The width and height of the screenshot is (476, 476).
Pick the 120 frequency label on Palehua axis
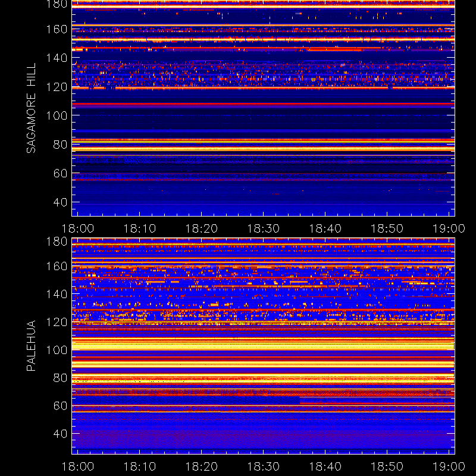(x=57, y=322)
